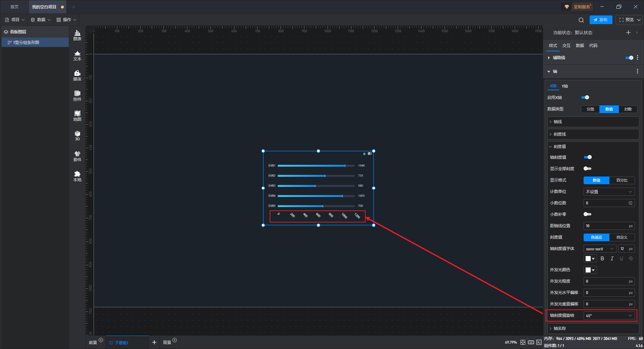Expand the 轴名称 section
The image size is (644, 349).
[x=593, y=329]
